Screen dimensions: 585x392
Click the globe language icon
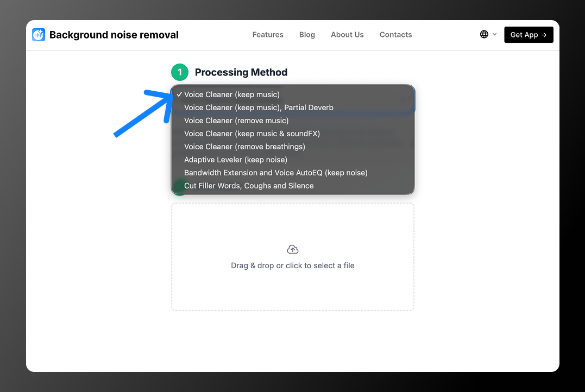(x=484, y=34)
